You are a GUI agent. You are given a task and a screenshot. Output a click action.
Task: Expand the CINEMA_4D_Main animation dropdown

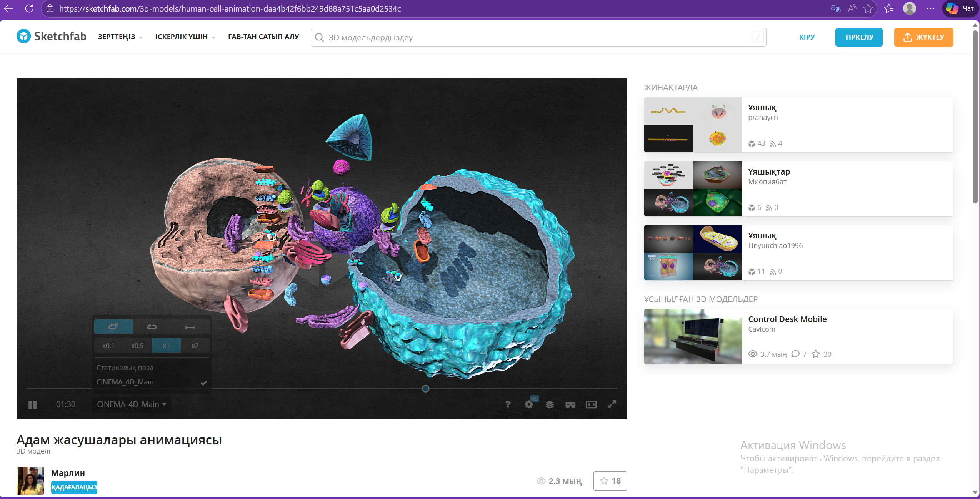(x=131, y=404)
